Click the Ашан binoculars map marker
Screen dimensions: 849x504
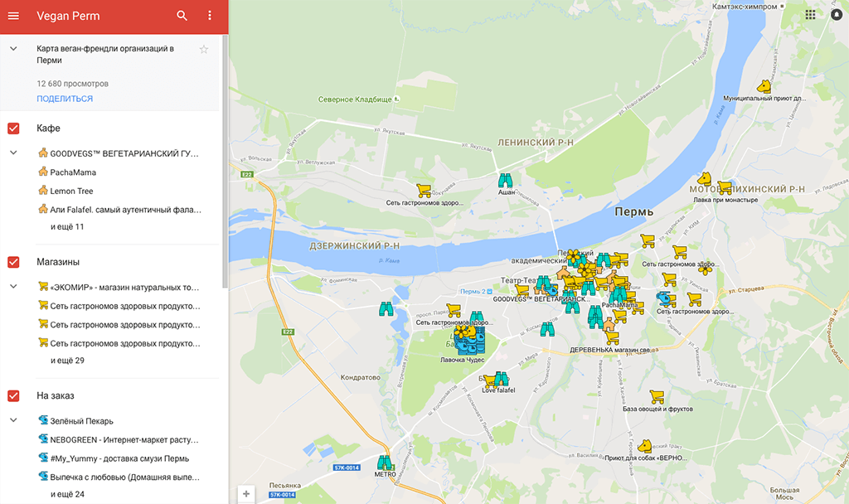505,180
